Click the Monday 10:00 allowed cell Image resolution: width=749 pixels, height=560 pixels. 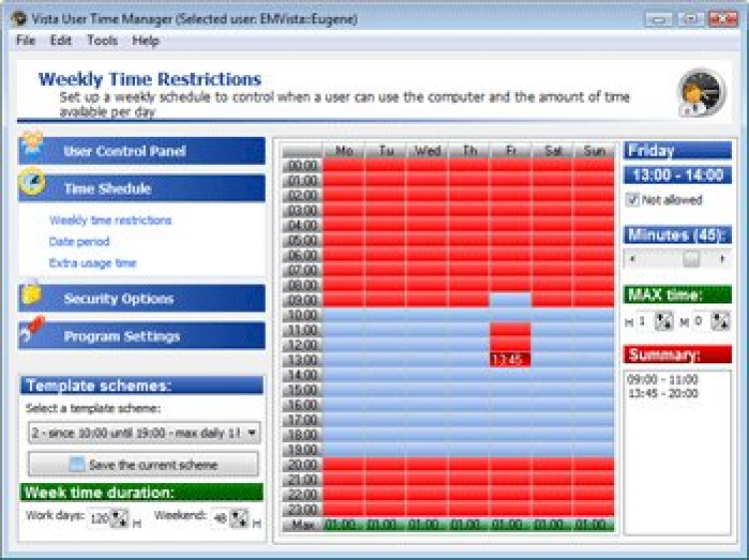344,315
